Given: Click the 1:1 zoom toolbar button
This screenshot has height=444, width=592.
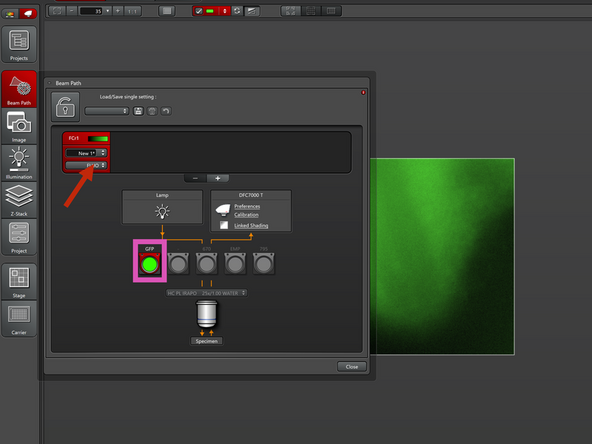Looking at the screenshot, I should 132,11.
